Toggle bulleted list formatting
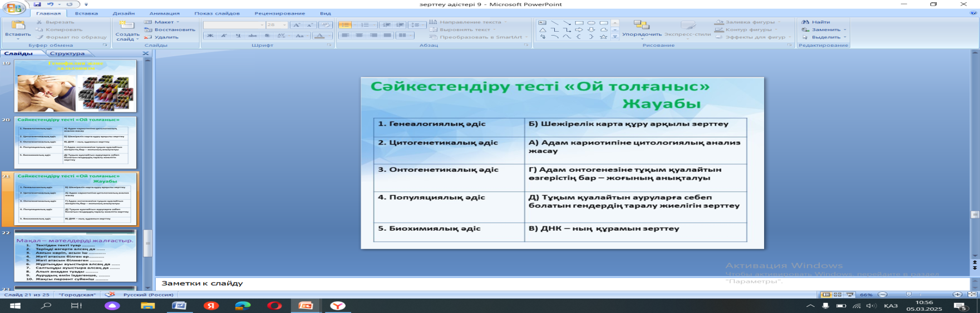 (345, 25)
